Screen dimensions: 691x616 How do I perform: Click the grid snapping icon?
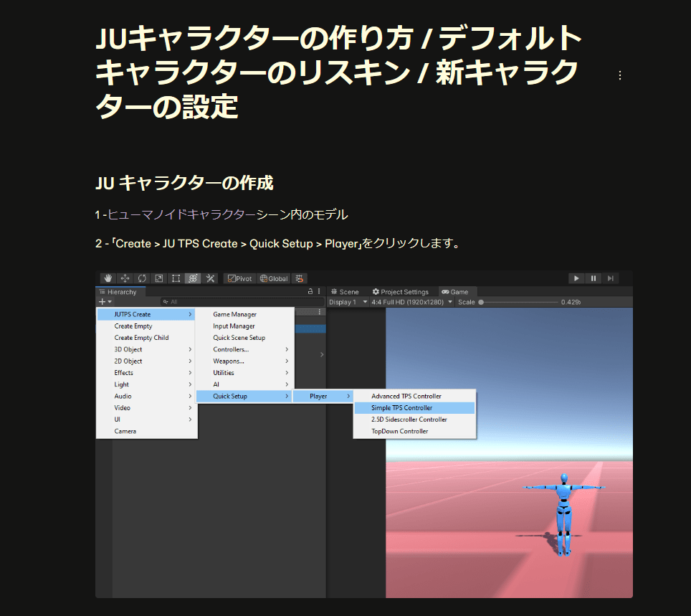point(300,278)
